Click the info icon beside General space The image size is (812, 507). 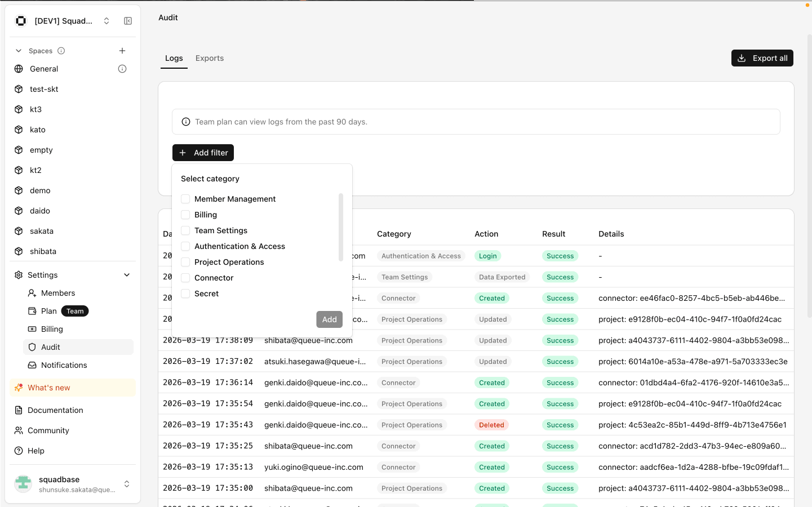pos(122,68)
